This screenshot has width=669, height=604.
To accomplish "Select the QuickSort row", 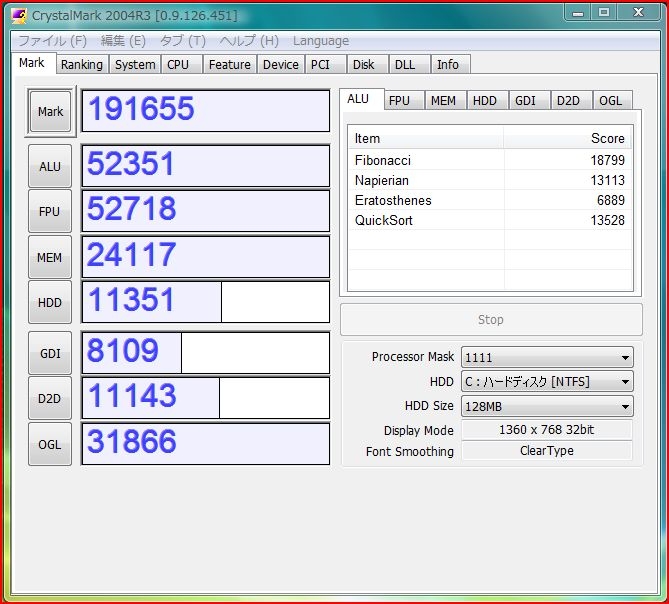I will coord(490,221).
